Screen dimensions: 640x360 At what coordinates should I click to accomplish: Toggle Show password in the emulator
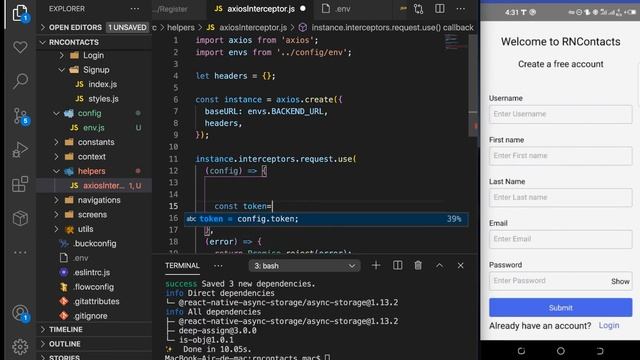620,281
